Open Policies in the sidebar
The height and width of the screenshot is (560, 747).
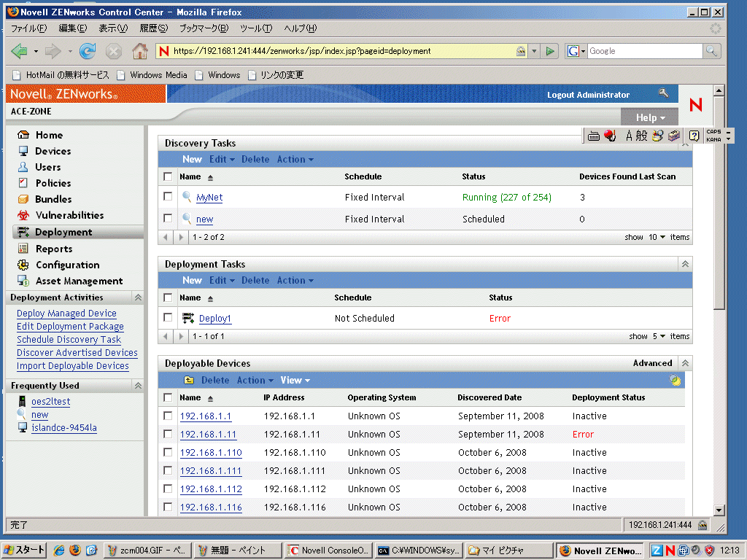(53, 183)
